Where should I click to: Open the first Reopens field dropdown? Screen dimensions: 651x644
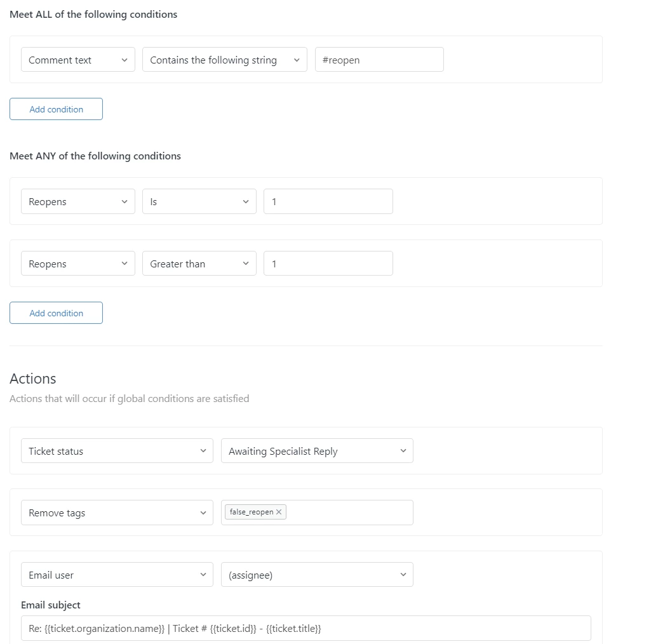click(77, 201)
